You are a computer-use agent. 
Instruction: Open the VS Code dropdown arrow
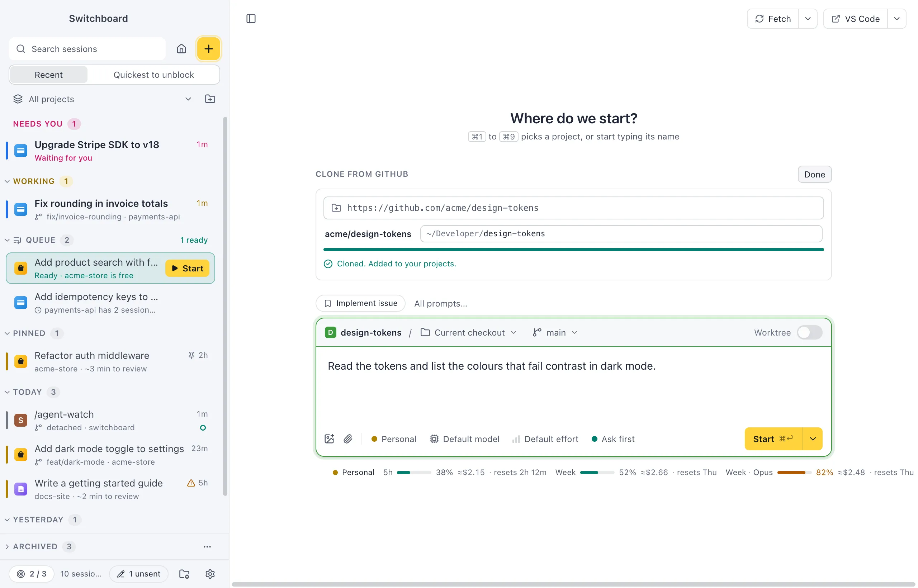896,19
